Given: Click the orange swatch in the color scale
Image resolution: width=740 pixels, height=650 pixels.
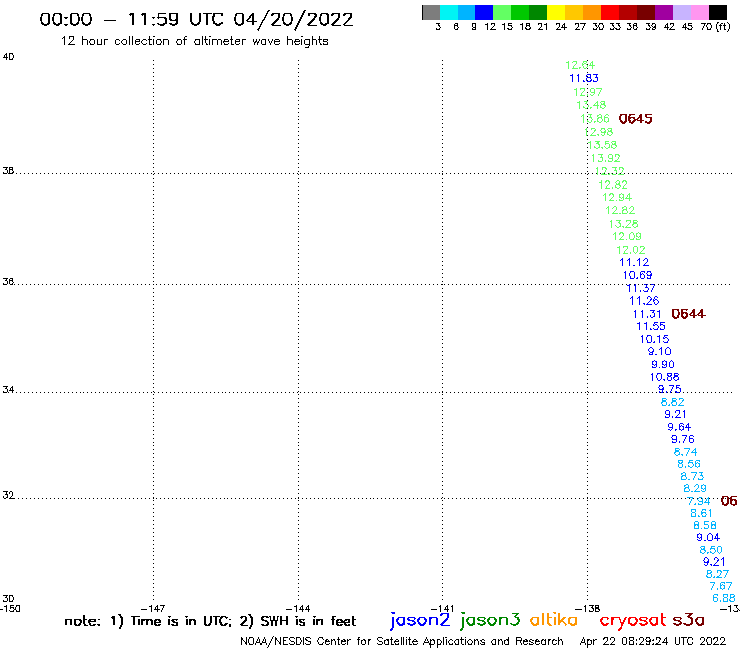Looking at the screenshot, I should click(591, 12).
